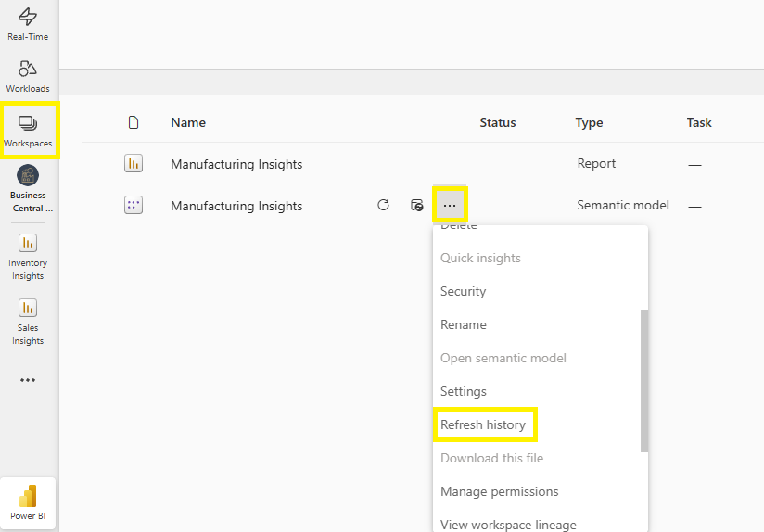Open Inventory Insights from sidebar
This screenshot has width=764, height=532.
[28, 256]
